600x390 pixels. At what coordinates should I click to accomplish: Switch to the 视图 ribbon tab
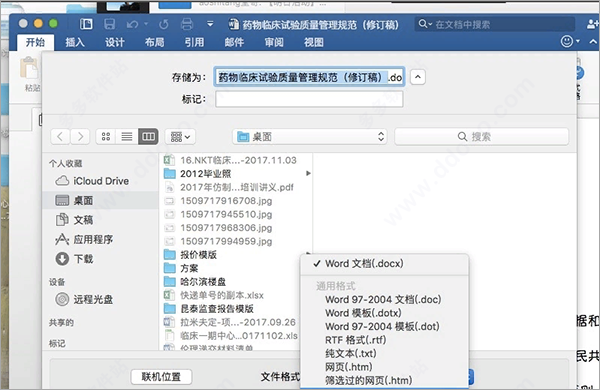(314, 42)
